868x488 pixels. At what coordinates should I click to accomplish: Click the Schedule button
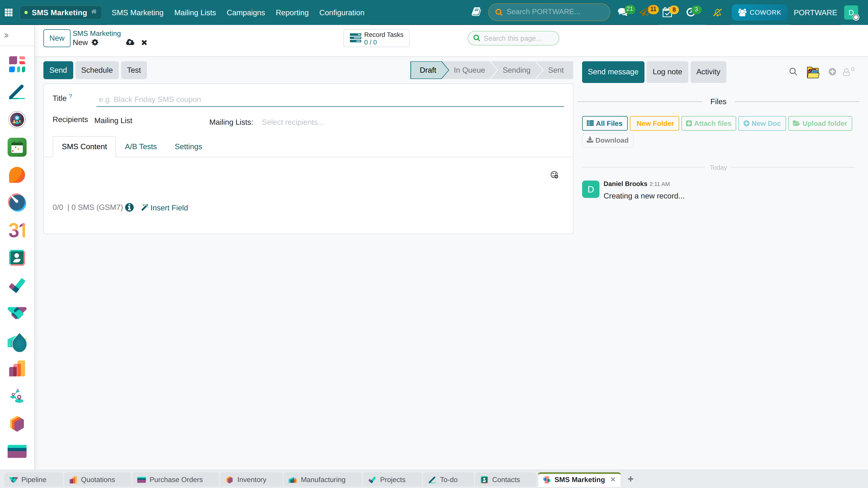97,70
